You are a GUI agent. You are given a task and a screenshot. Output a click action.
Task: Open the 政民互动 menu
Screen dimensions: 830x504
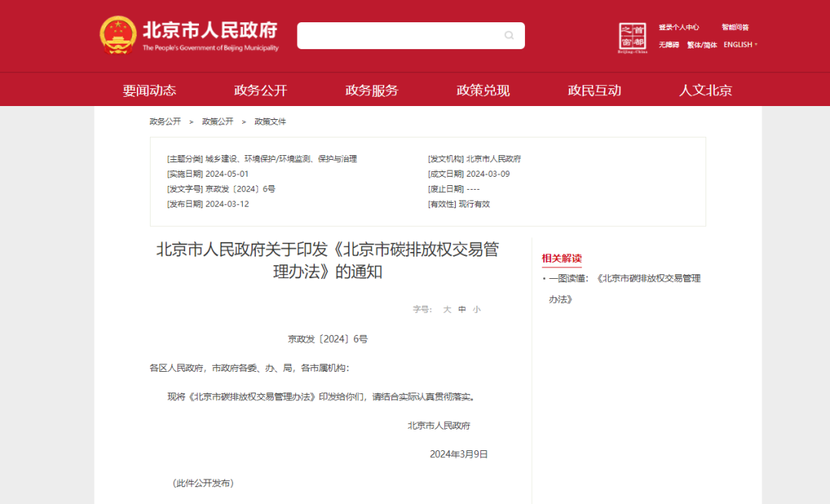click(594, 90)
